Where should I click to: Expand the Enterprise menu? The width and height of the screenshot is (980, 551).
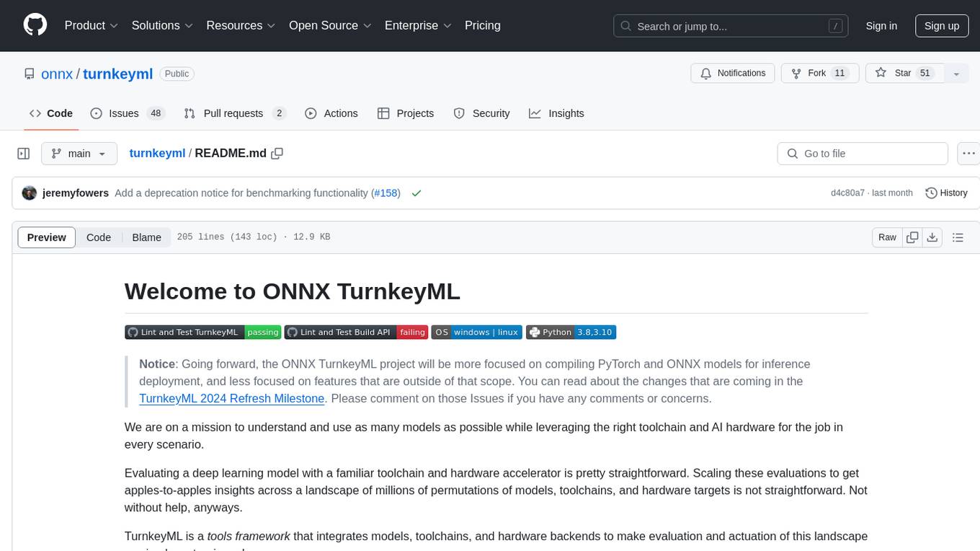[418, 25]
